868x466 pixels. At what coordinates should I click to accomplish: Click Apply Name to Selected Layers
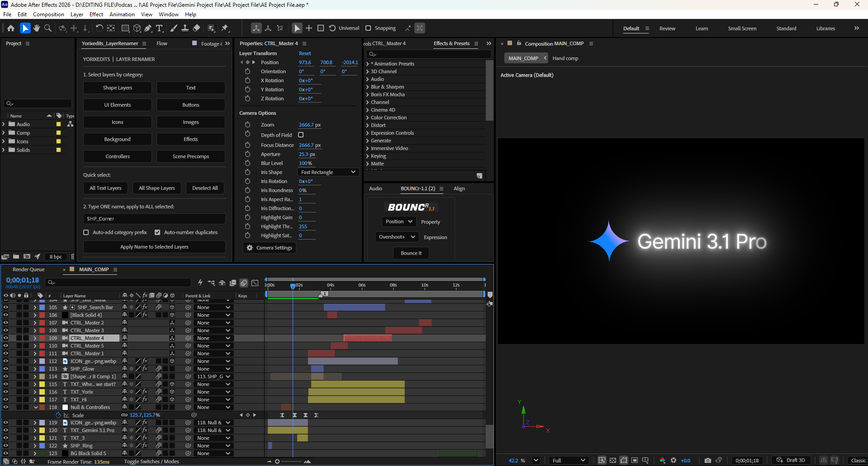(x=154, y=247)
